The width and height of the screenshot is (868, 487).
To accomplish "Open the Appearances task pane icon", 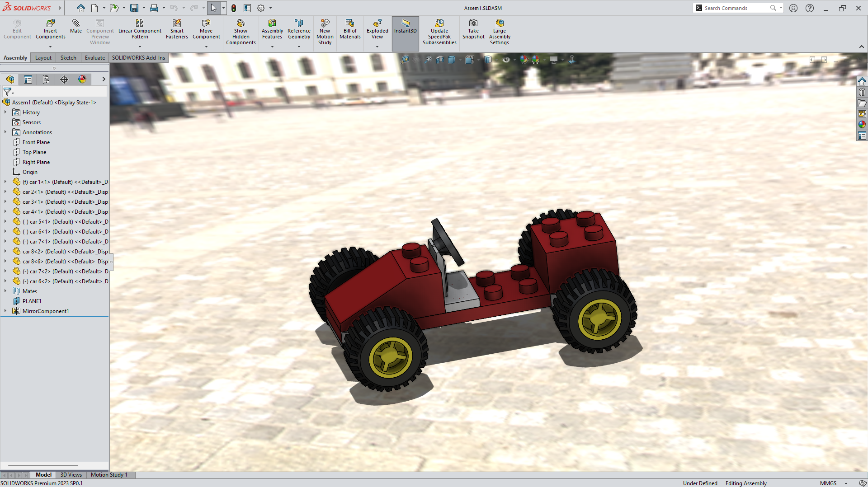I will click(862, 125).
